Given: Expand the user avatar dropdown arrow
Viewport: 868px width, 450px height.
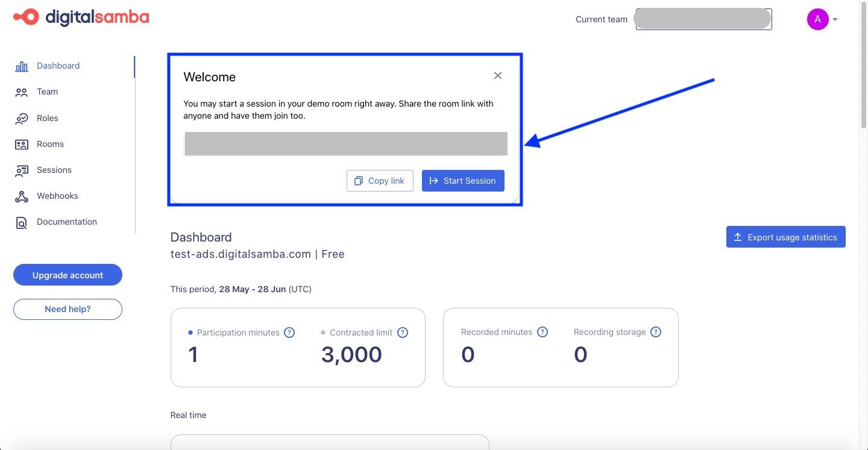Looking at the screenshot, I should click(835, 19).
